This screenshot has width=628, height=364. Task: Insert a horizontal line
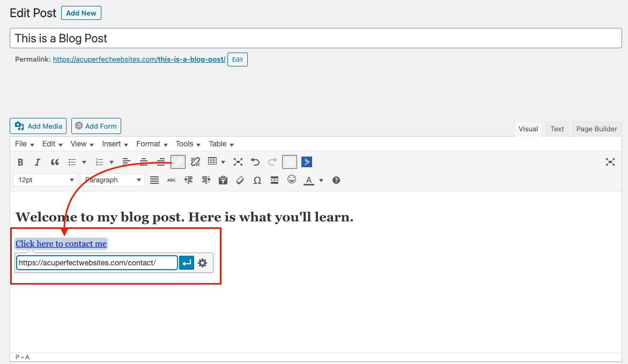[274, 180]
